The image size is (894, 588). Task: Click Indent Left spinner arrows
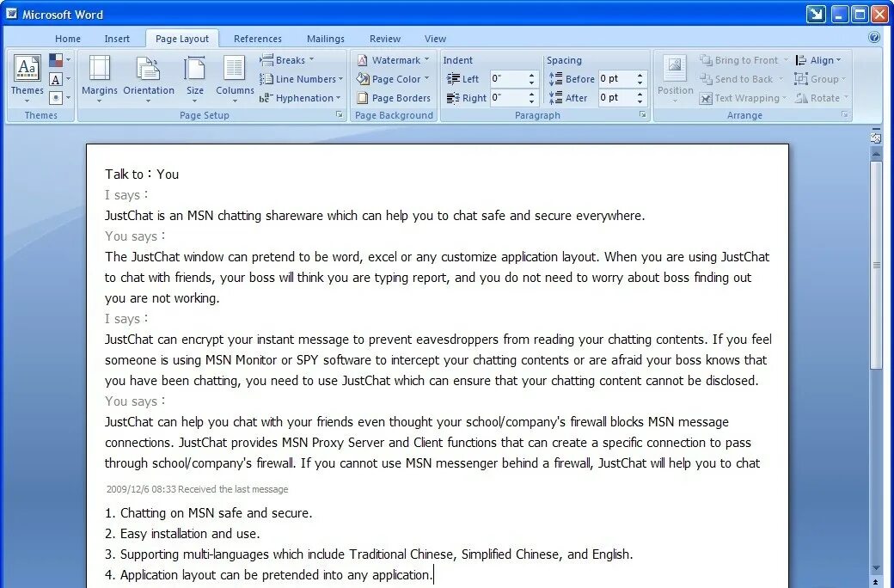(x=532, y=79)
